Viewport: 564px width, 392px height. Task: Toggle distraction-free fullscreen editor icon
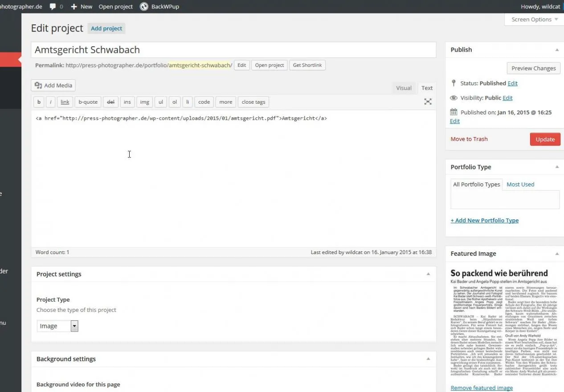(x=428, y=102)
